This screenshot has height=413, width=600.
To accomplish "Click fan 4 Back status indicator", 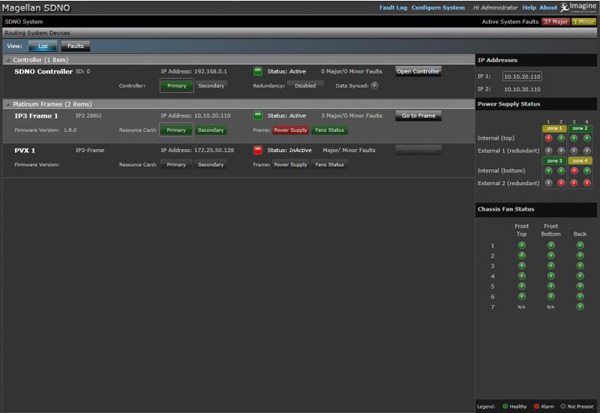I will pyautogui.click(x=580, y=276).
